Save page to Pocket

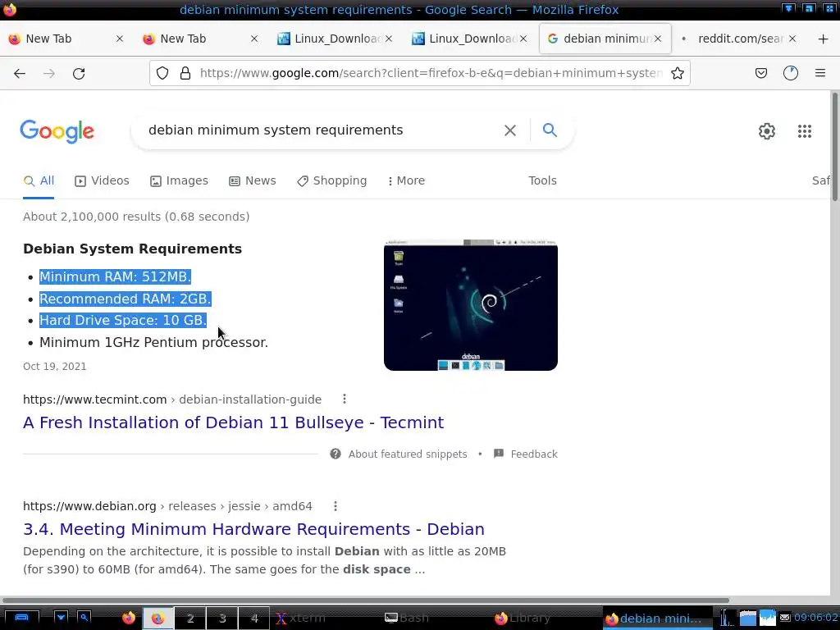pos(760,73)
